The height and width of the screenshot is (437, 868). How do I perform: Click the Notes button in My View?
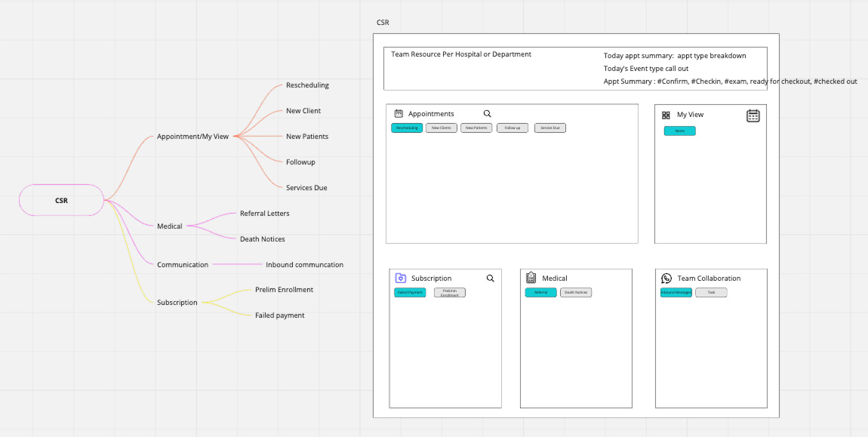click(679, 131)
